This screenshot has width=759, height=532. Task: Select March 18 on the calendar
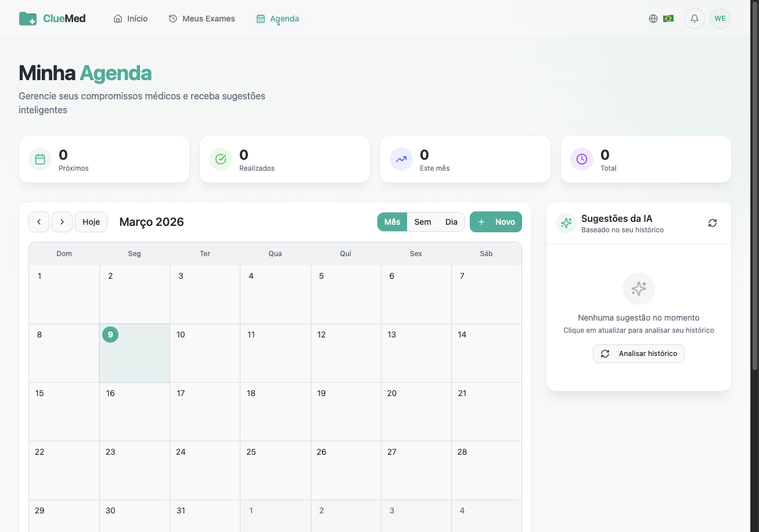pyautogui.click(x=275, y=412)
